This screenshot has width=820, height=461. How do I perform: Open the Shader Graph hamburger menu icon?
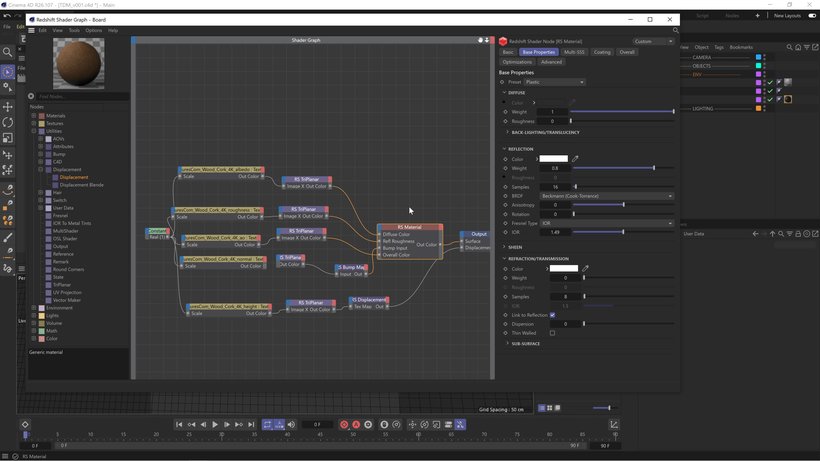31,30
